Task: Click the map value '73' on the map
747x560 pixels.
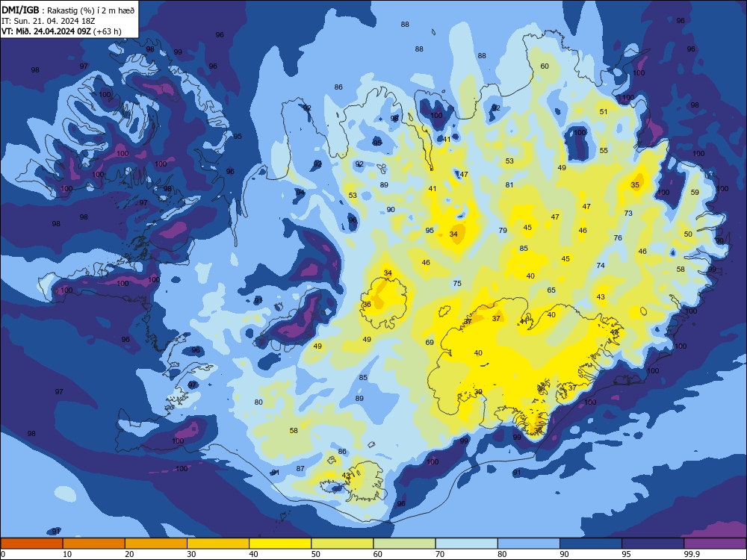Action: 628,213
